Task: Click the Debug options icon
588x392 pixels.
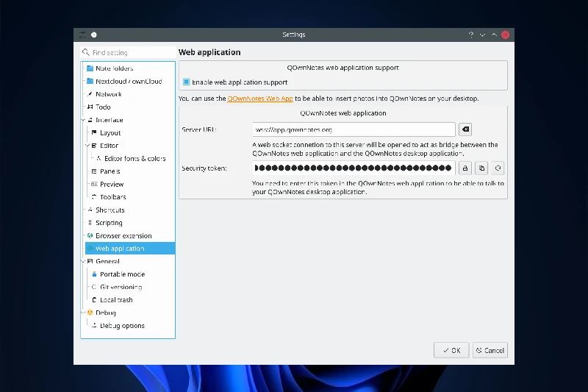Action: click(94, 326)
